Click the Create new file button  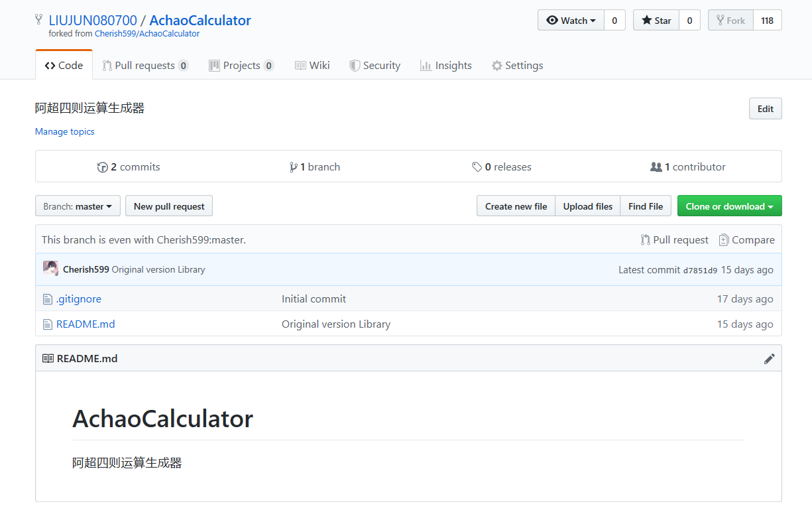[x=516, y=206]
